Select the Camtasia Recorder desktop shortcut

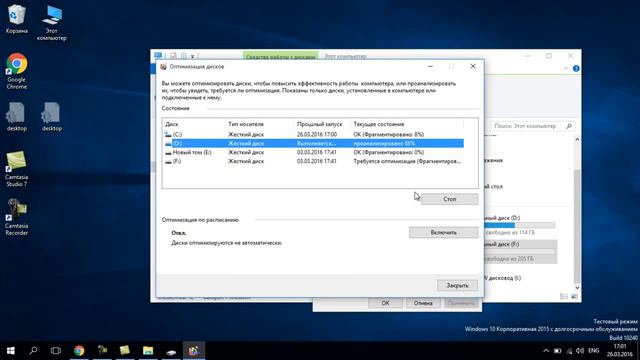point(16,217)
